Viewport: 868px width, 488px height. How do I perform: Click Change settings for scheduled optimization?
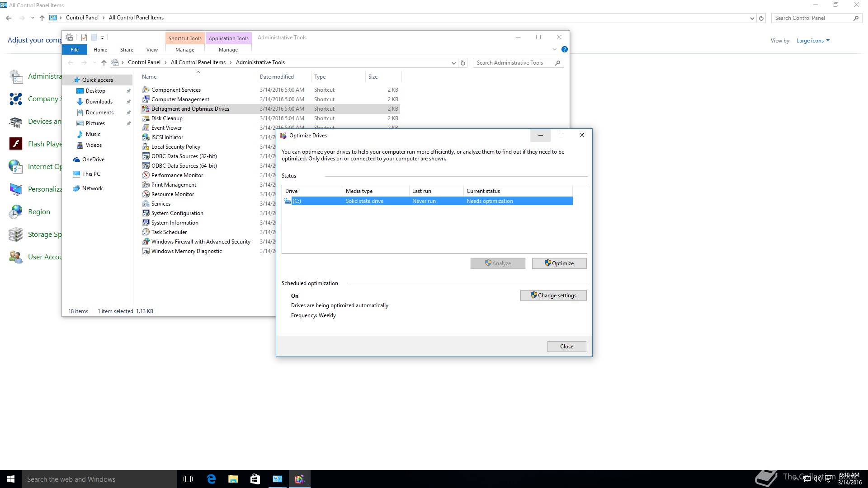point(553,296)
